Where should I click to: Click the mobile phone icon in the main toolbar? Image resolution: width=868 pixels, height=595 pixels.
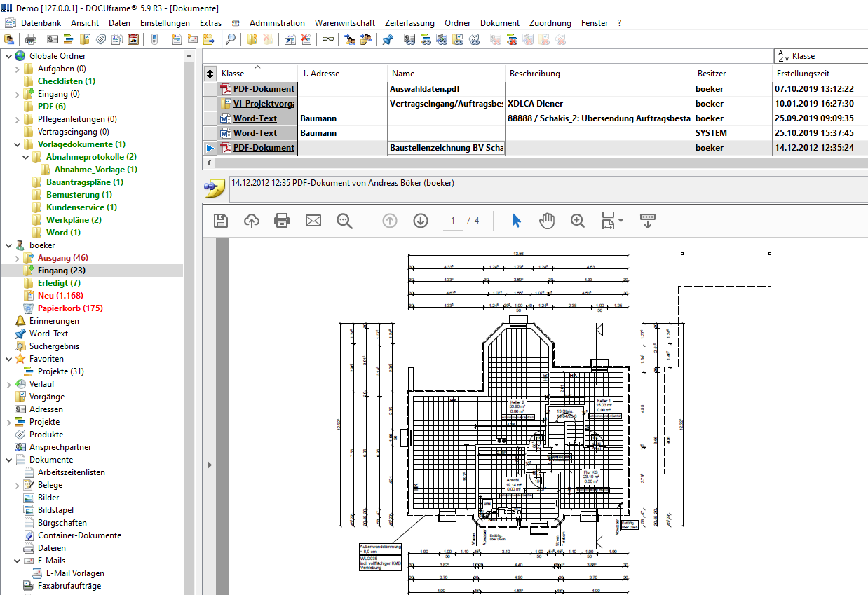pyautogui.click(x=154, y=39)
